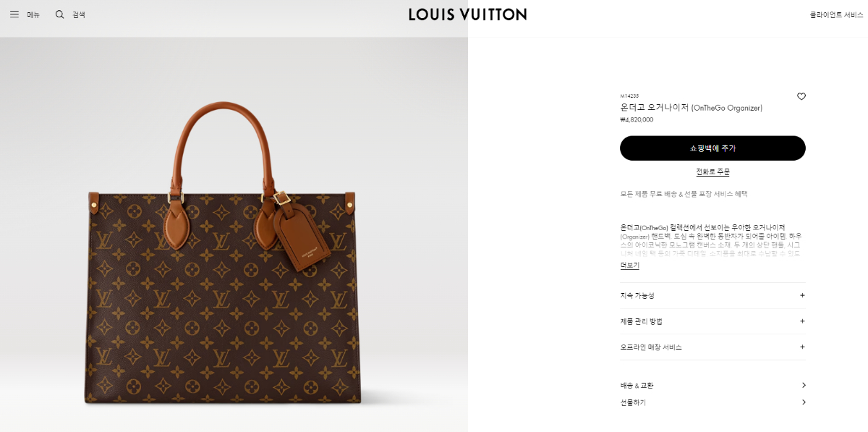This screenshot has width=868, height=432.
Task: Expand the 오프라인 매장 서비스 section
Action: (712, 347)
